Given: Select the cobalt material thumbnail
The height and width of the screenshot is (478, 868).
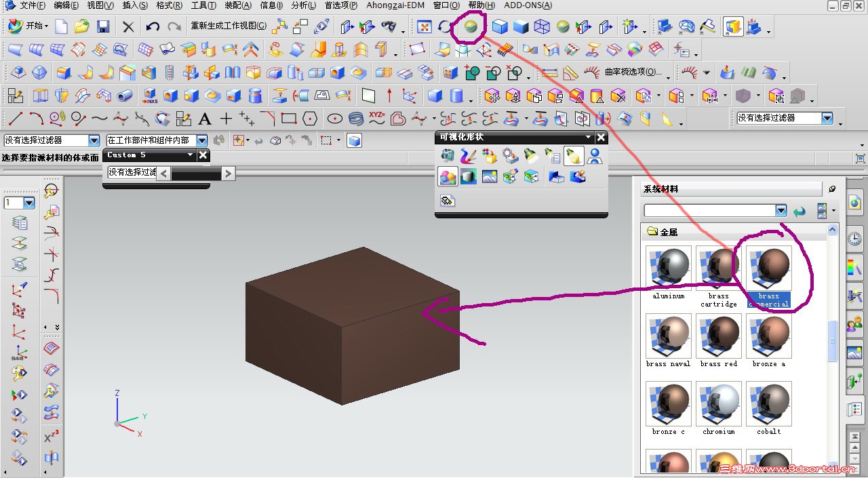Looking at the screenshot, I should coord(769,403).
